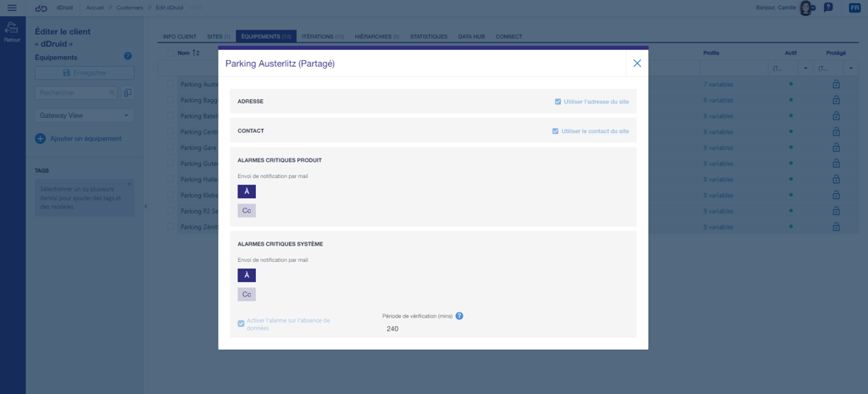
Task: Tick the checkbox for Parking Halle row
Action: (170, 180)
